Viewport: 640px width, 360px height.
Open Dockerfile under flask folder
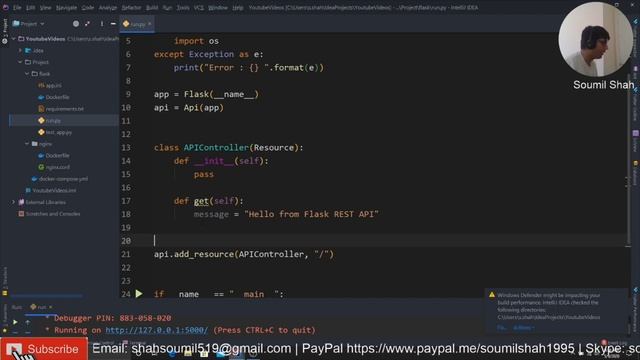[54, 97]
